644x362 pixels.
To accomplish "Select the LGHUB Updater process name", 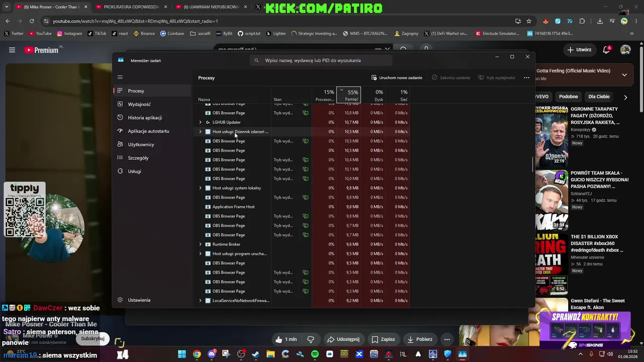I will coord(226,122).
